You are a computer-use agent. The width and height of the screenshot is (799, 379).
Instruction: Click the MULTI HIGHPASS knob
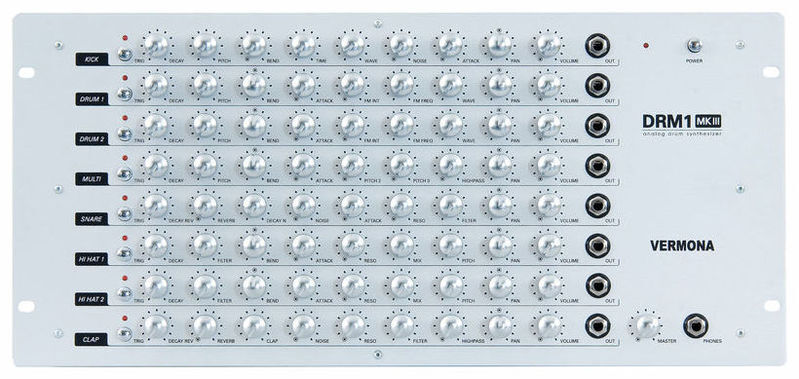click(450, 166)
